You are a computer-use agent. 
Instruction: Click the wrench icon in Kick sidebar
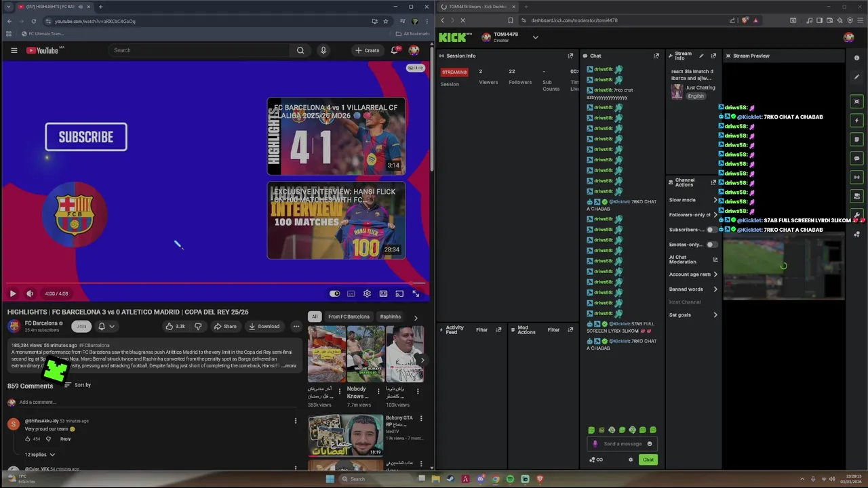(x=856, y=215)
